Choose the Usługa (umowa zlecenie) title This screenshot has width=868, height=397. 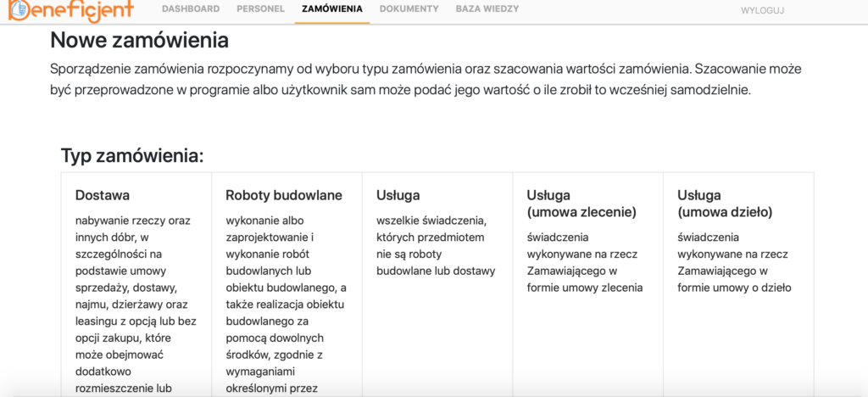(x=581, y=204)
